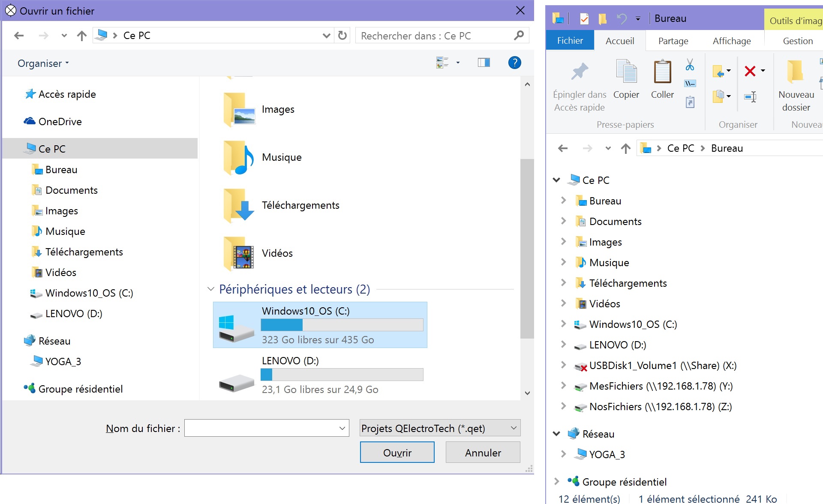
Task: Open the Fichier tab
Action: 570,41
